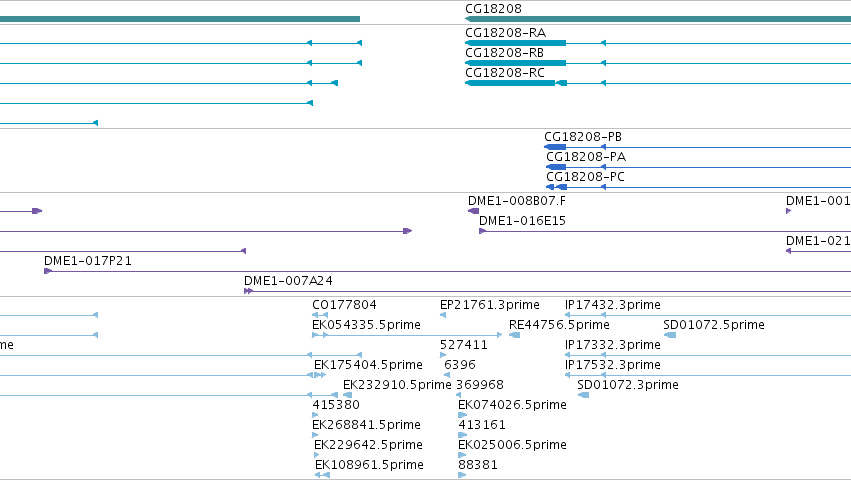Select the thick CG18208 gene bar
The height and width of the screenshot is (480, 851).
coord(658,19)
